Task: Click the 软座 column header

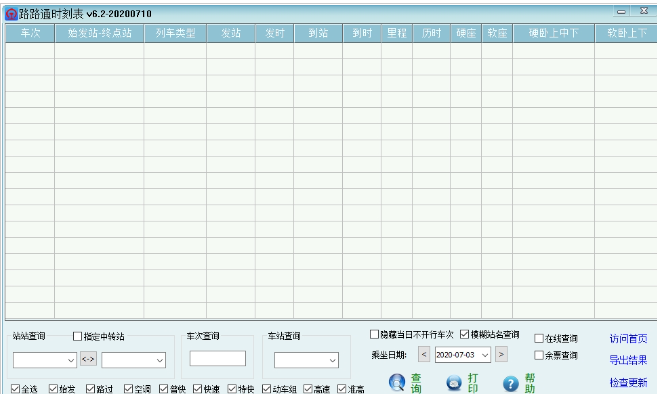Action: [497, 33]
